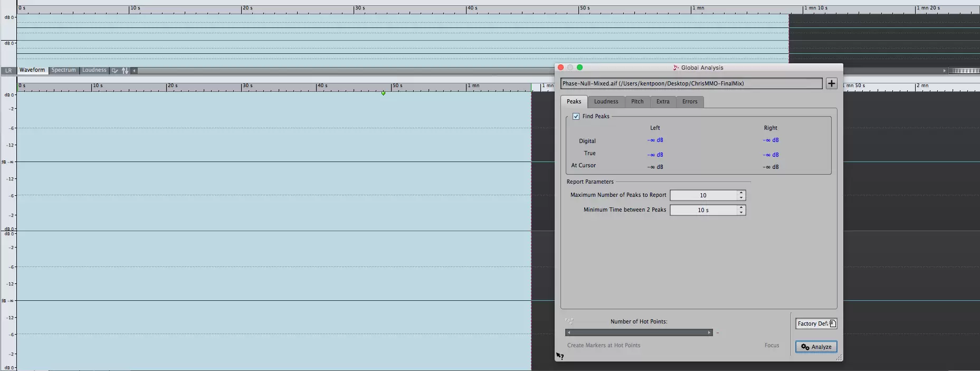Select the Spectrum view tab

64,70
